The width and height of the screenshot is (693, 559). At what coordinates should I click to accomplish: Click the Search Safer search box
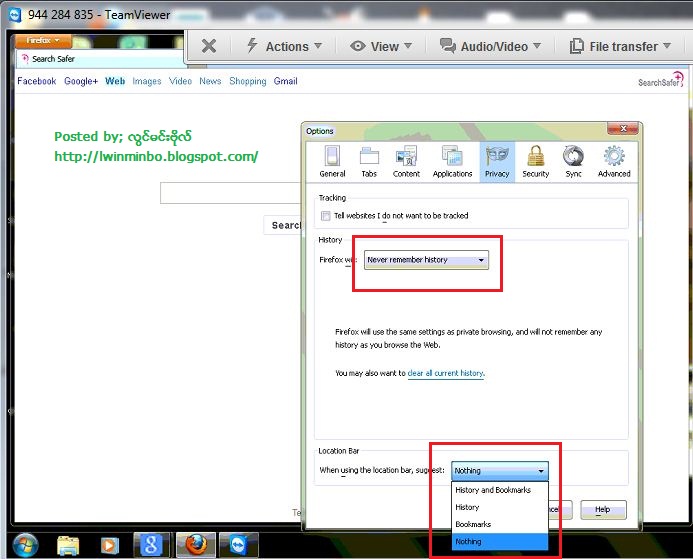pos(231,193)
